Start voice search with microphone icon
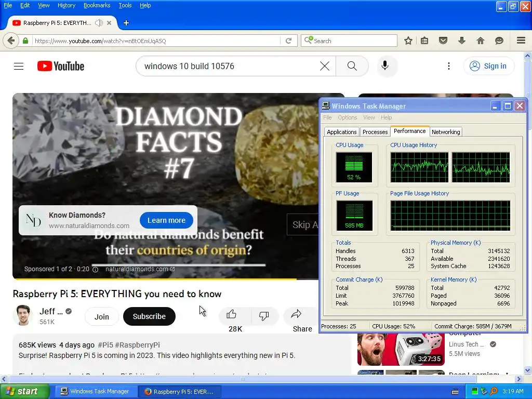This screenshot has width=532, height=399. click(385, 65)
